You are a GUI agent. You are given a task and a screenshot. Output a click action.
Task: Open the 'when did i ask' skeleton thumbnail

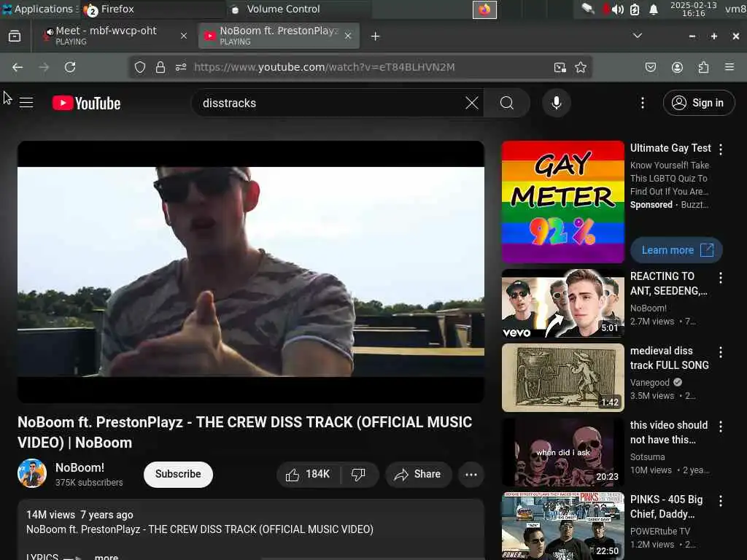pyautogui.click(x=562, y=452)
